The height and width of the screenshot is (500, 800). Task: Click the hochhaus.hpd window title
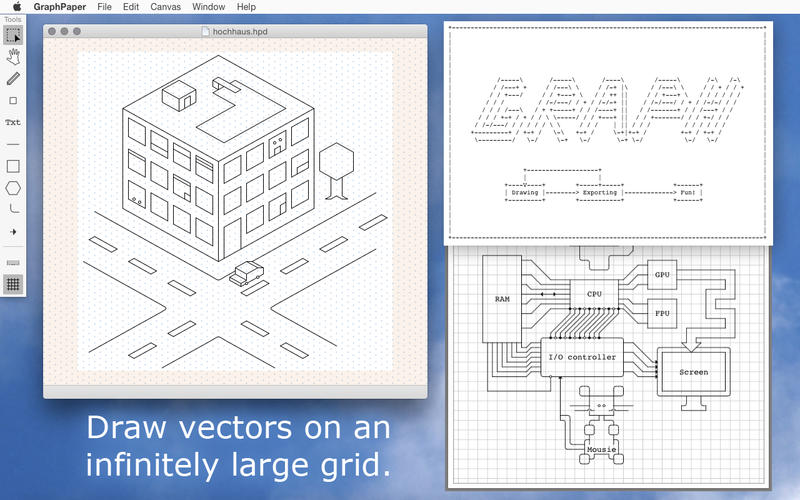pos(241,32)
